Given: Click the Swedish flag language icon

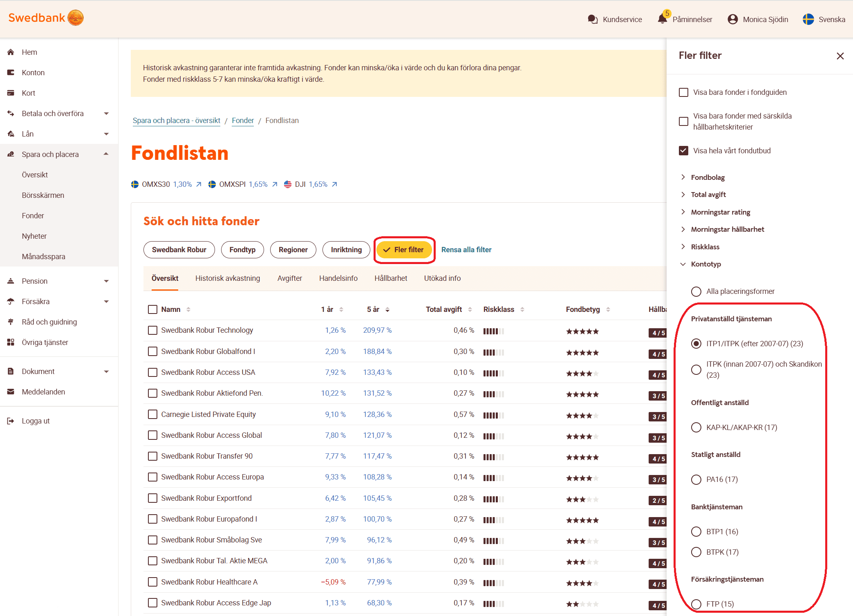Looking at the screenshot, I should coord(808,19).
